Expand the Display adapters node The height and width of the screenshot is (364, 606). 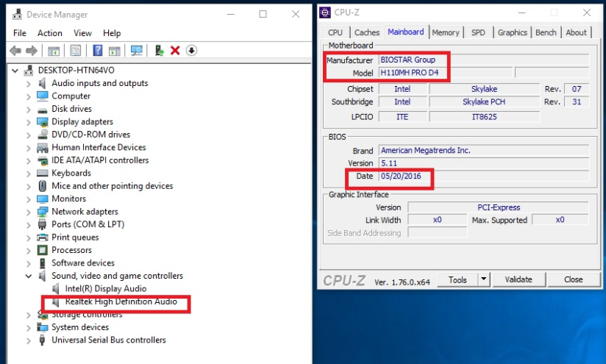pos(28,122)
